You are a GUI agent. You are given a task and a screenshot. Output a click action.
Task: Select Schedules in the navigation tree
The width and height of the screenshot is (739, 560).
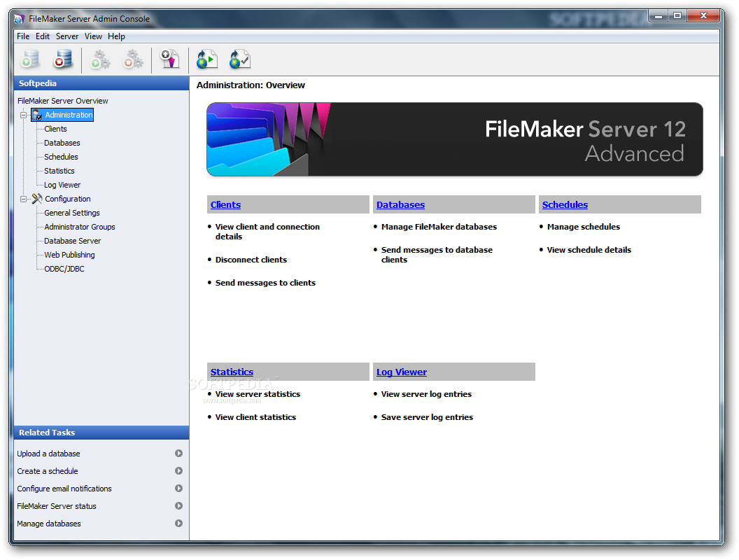(62, 157)
